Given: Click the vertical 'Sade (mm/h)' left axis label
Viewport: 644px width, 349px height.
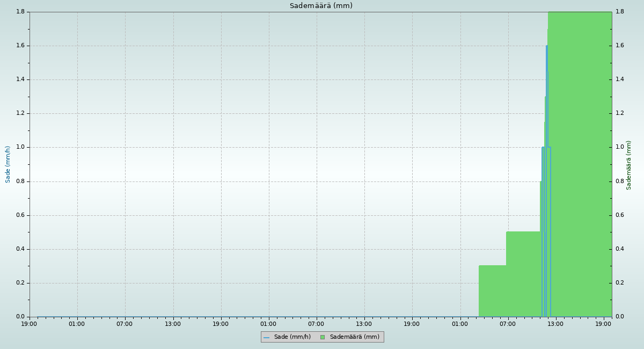Looking at the screenshot, I should tap(8, 164).
